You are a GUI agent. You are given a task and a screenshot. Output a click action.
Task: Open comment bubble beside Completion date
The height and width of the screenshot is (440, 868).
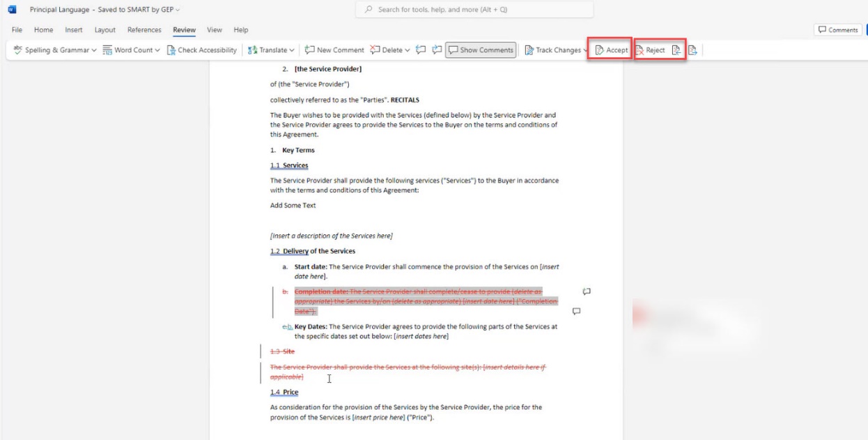tap(587, 291)
